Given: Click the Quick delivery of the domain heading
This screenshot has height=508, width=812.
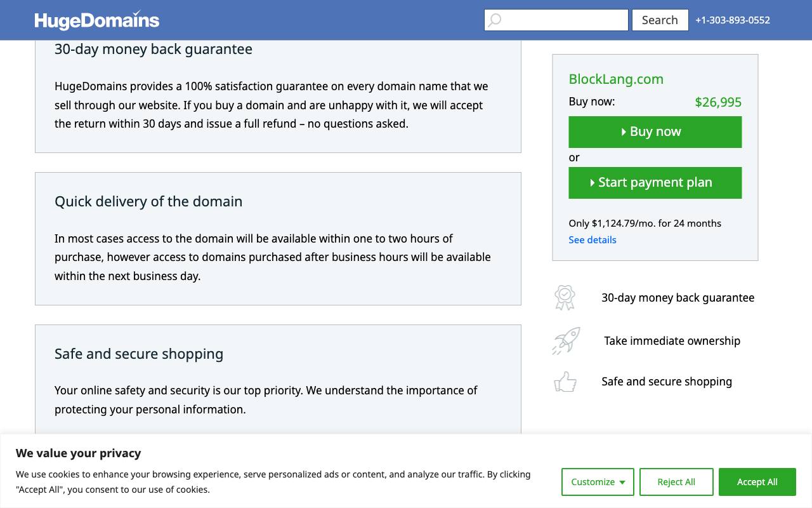Looking at the screenshot, I should point(148,201).
